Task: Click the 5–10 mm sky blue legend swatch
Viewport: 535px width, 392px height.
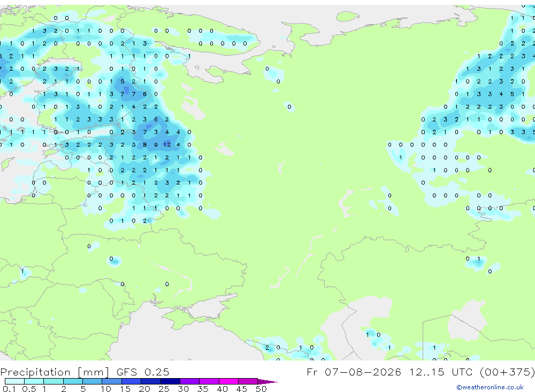Action: [93, 381]
